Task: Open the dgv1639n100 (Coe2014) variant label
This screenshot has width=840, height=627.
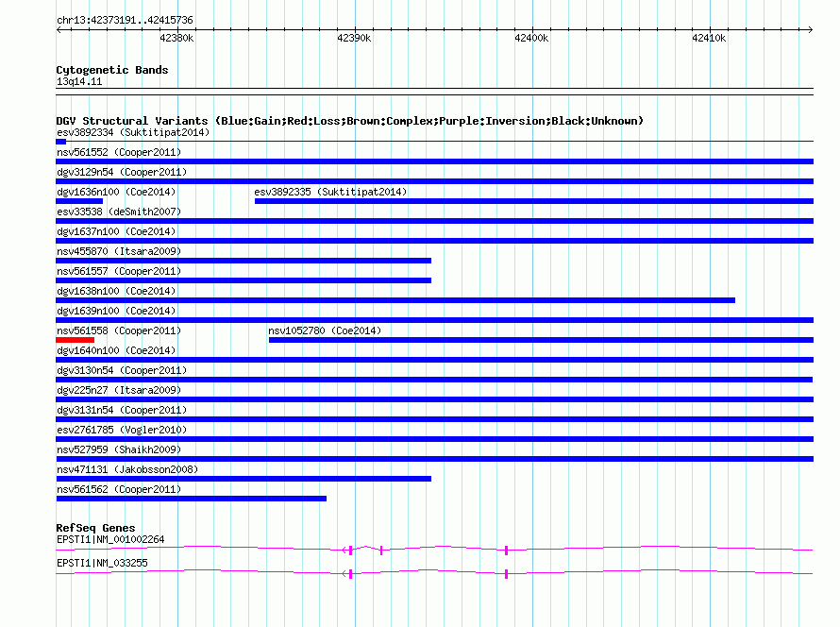Action: tap(116, 311)
